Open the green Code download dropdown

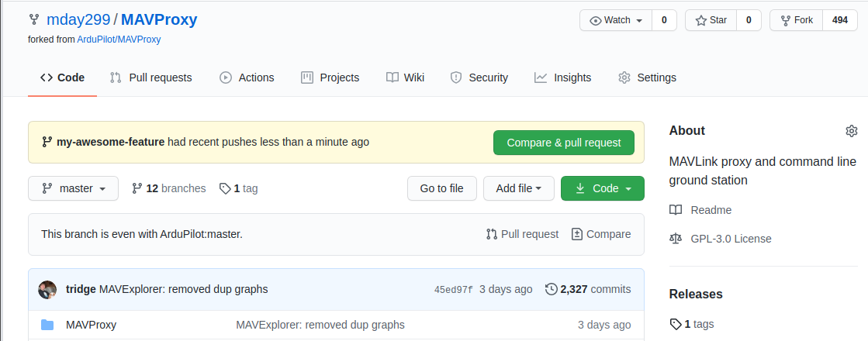click(602, 188)
